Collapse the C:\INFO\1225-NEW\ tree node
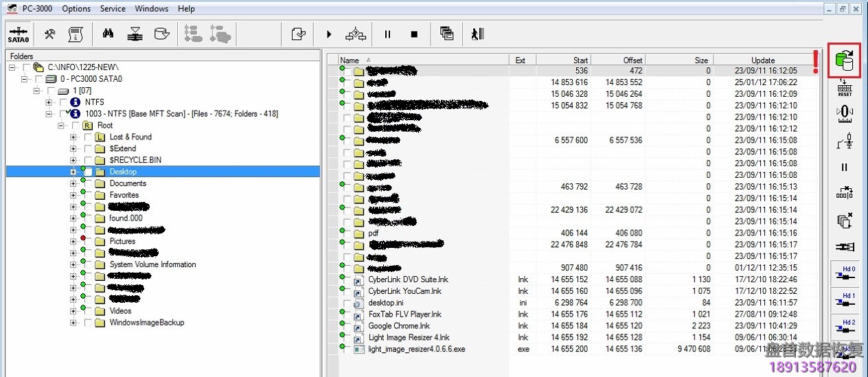 pyautogui.click(x=12, y=67)
